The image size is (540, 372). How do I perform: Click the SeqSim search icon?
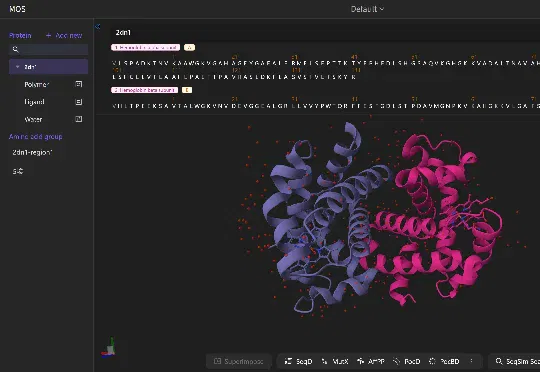[x=499, y=361]
